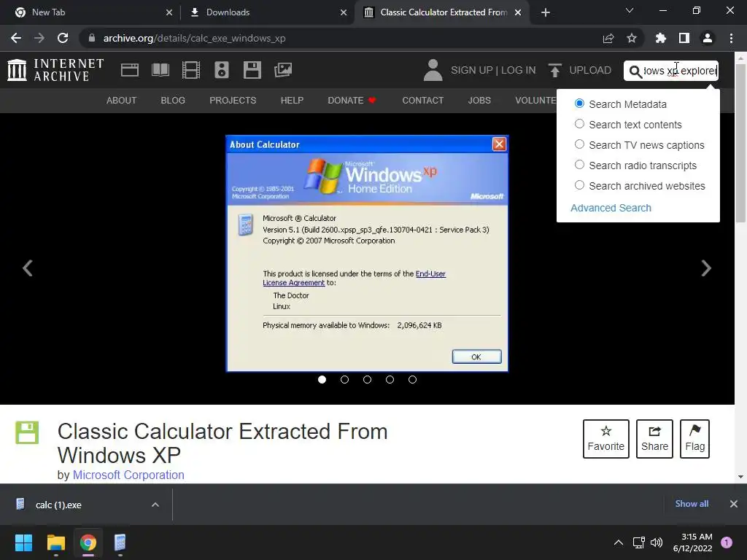
Task: Open Chrome profile avatar
Action: click(708, 38)
